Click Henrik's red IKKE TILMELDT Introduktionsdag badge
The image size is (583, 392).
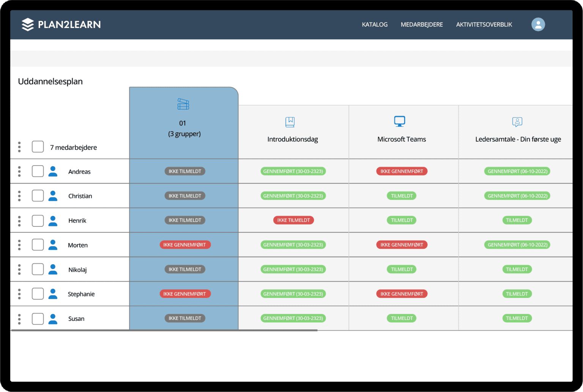293,220
